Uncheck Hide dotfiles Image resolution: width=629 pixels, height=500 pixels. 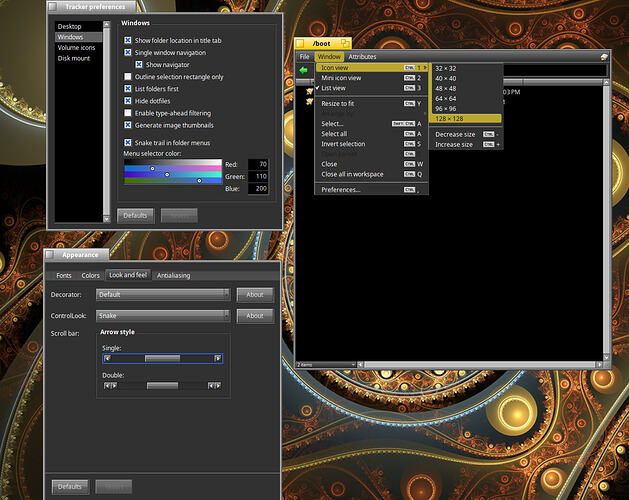tap(128, 101)
